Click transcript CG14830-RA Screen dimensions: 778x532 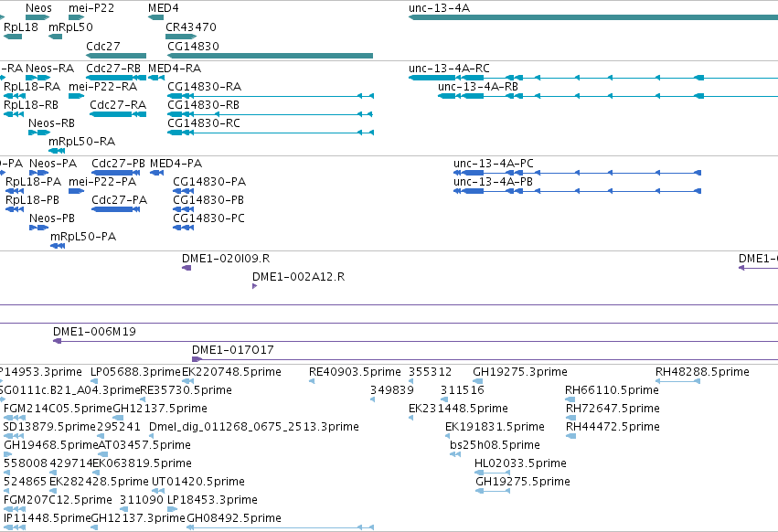(271, 96)
